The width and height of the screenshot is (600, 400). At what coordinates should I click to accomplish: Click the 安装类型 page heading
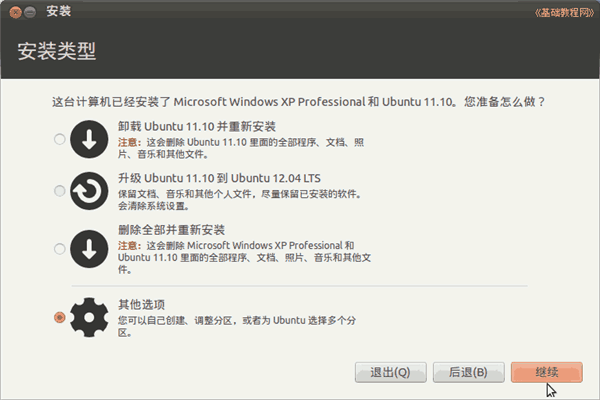pyautogui.click(x=57, y=51)
